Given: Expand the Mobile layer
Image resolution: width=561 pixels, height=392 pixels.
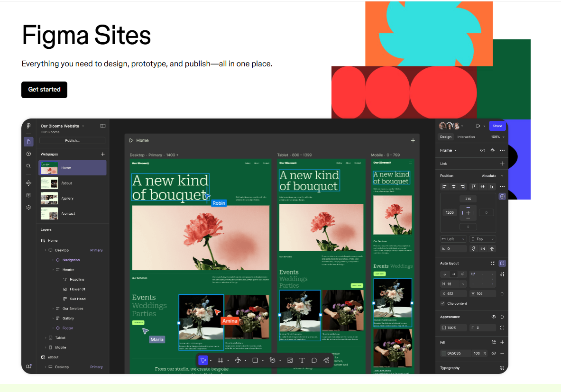Looking at the screenshot, I should 46,347.
